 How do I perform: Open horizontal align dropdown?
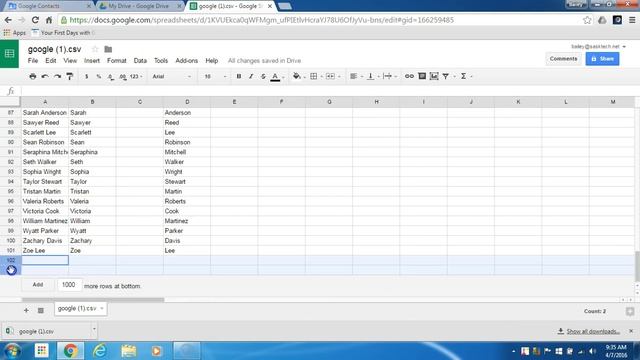click(x=356, y=76)
